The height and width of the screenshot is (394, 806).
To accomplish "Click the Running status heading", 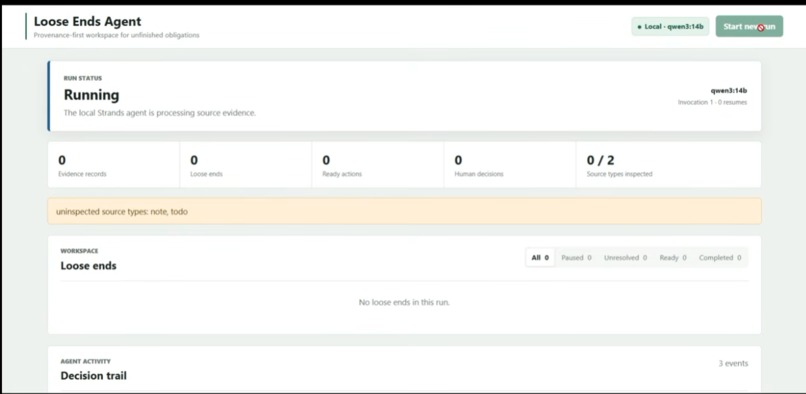I will click(91, 95).
